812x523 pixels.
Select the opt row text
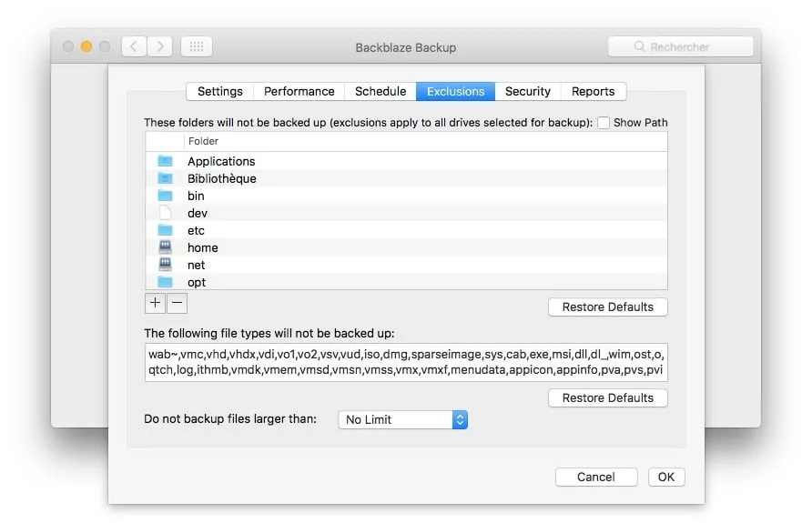197,283
